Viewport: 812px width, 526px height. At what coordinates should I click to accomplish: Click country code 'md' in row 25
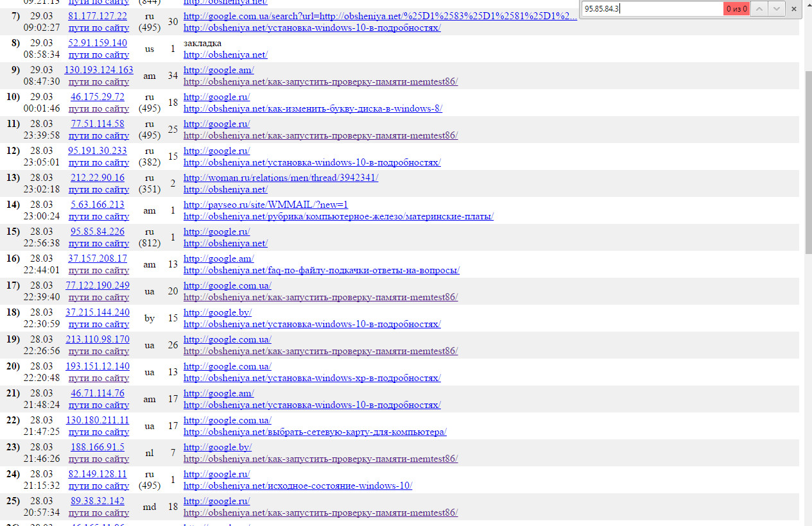(x=150, y=507)
